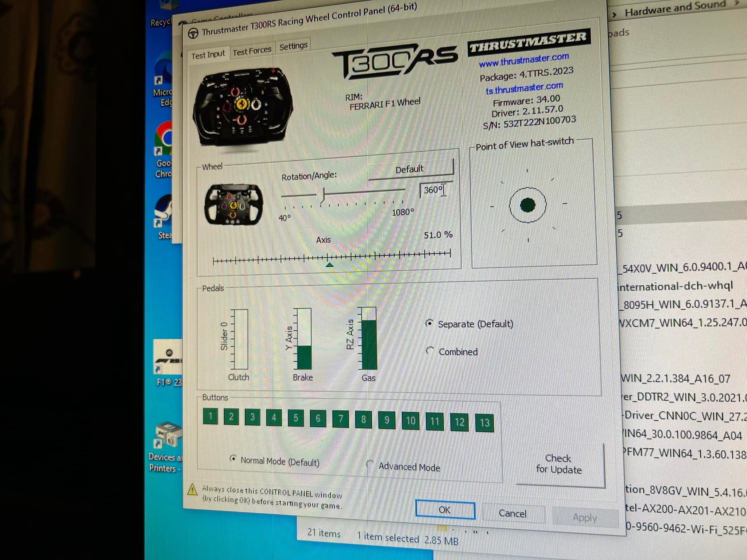Open the Google Chrome desktop shortcut
Image resolution: width=747 pixels, height=560 pixels.
(164, 149)
